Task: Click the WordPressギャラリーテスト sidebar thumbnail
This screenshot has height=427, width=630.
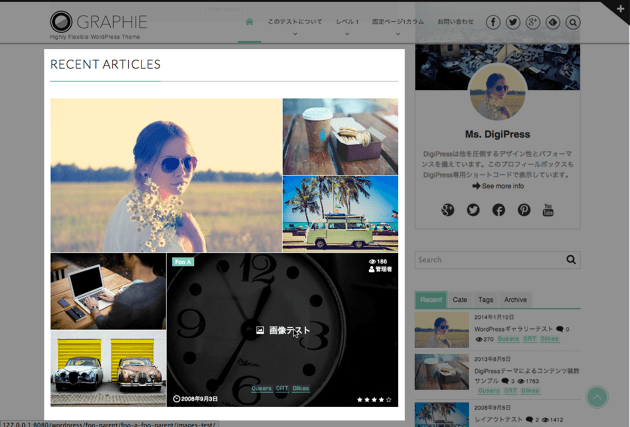Action: (442, 330)
